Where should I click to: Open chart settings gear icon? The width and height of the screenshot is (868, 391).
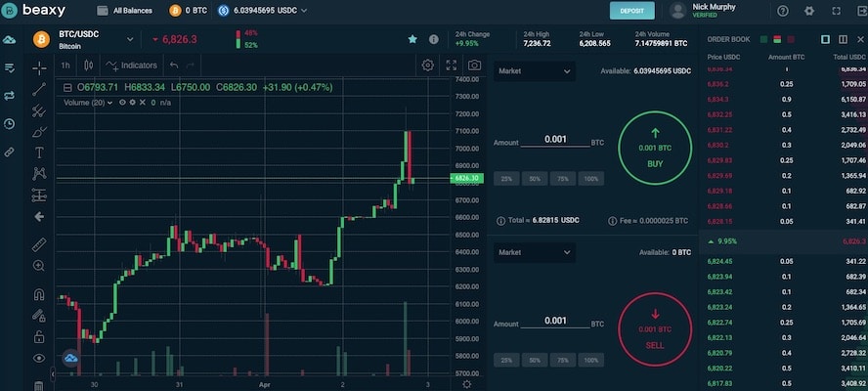[x=427, y=65]
